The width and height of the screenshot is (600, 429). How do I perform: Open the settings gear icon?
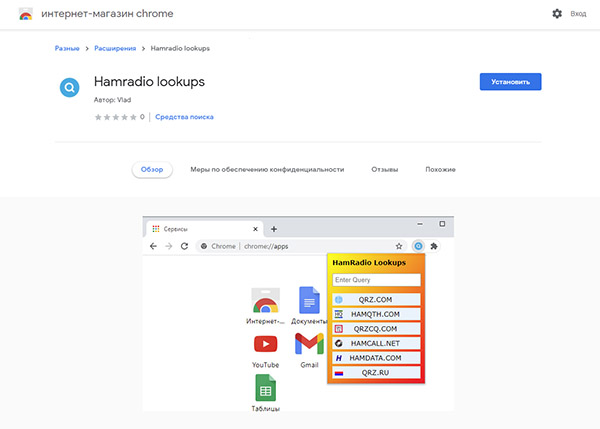(557, 14)
